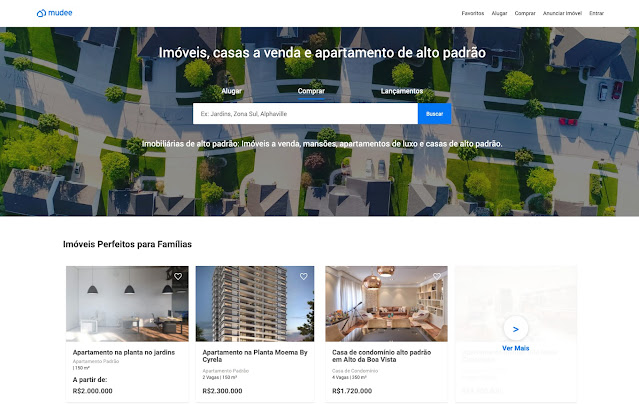The height and width of the screenshot is (404, 639).
Task: Click the Buscar button
Action: pyautogui.click(x=434, y=114)
